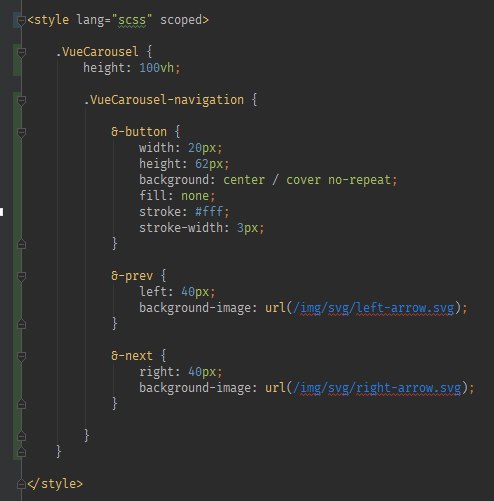
Task: Click the fold-end marker closing the .VueCarousel block
Action: (x=21, y=452)
